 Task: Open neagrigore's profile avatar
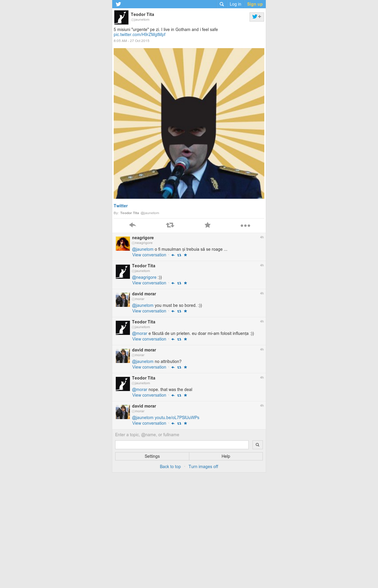coord(123,244)
